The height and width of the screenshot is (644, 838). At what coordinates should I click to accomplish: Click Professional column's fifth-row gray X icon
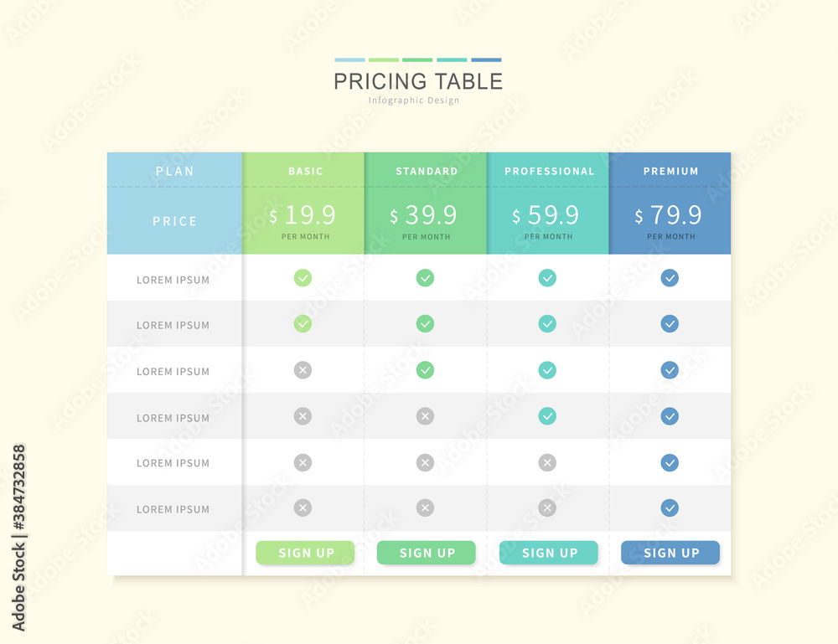[x=547, y=462]
